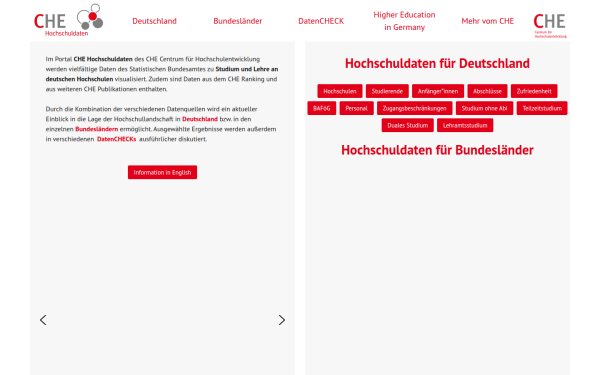Open the Bundesländer menu item
Image resolution: width=600 pixels, height=375 pixels.
pyautogui.click(x=238, y=21)
